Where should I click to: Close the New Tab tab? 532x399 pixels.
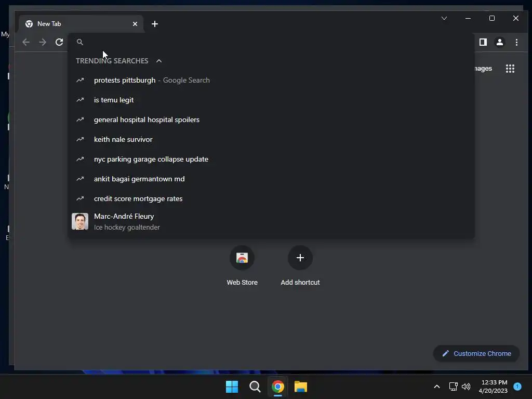135,24
